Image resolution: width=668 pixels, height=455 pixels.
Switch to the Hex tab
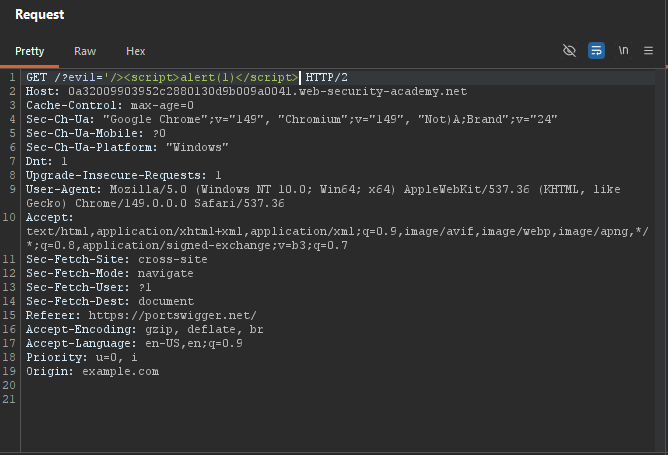135,51
